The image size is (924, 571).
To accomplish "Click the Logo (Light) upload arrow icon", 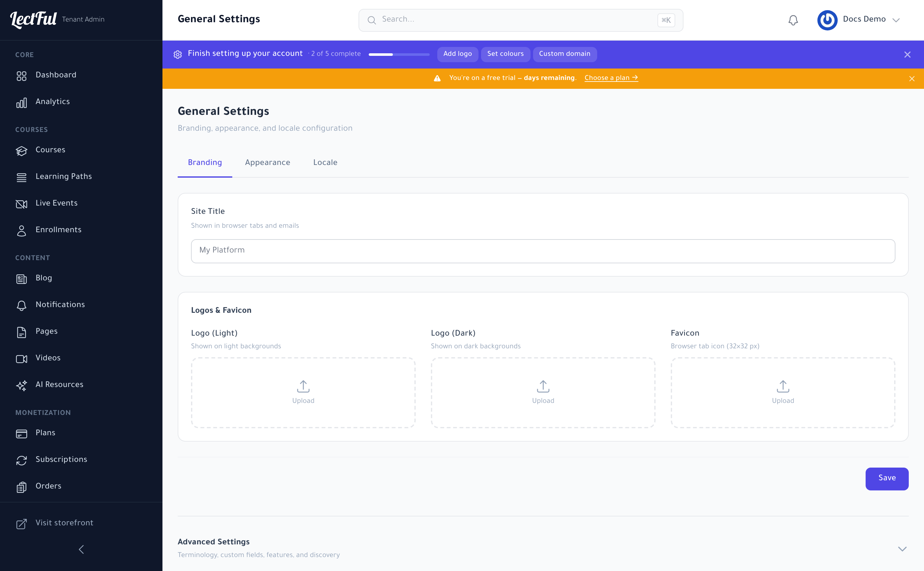I will coord(303,386).
